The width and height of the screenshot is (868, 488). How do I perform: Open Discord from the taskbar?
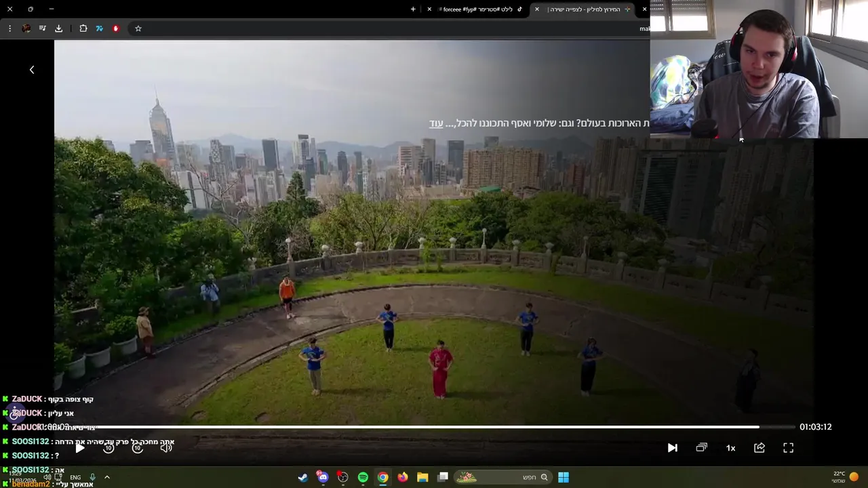pos(323,477)
